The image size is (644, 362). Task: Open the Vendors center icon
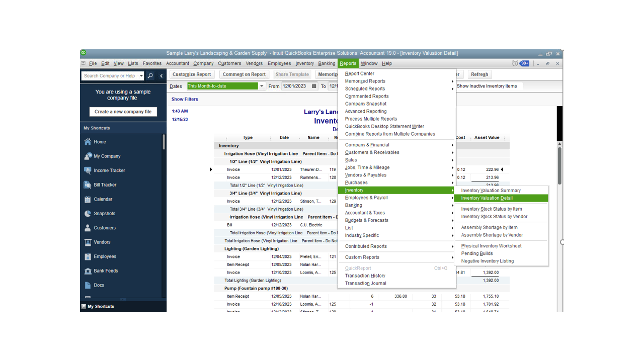click(99, 242)
